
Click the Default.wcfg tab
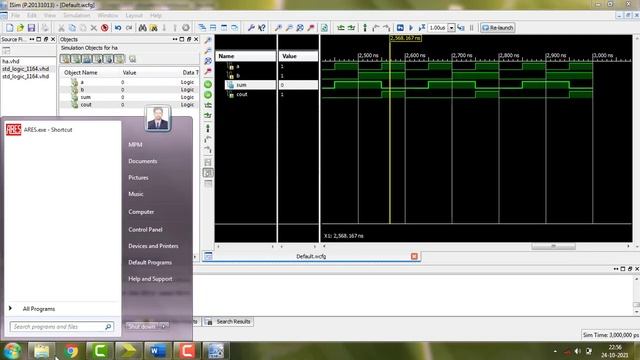(x=311, y=256)
